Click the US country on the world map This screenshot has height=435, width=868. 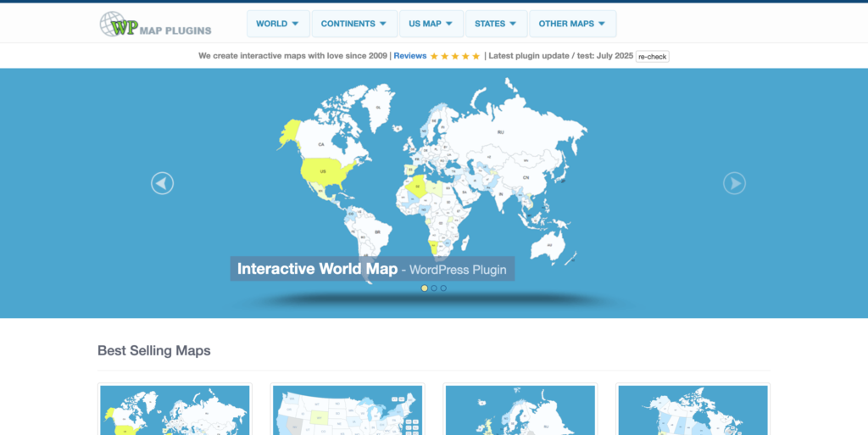323,170
